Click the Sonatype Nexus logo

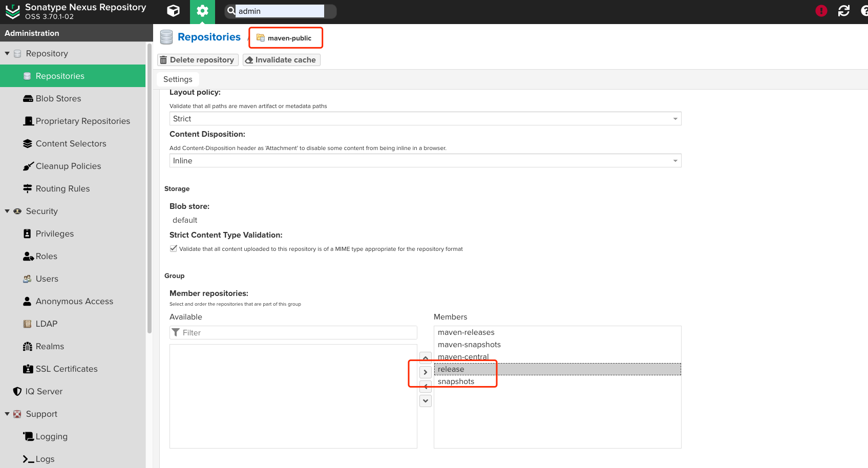coord(12,11)
